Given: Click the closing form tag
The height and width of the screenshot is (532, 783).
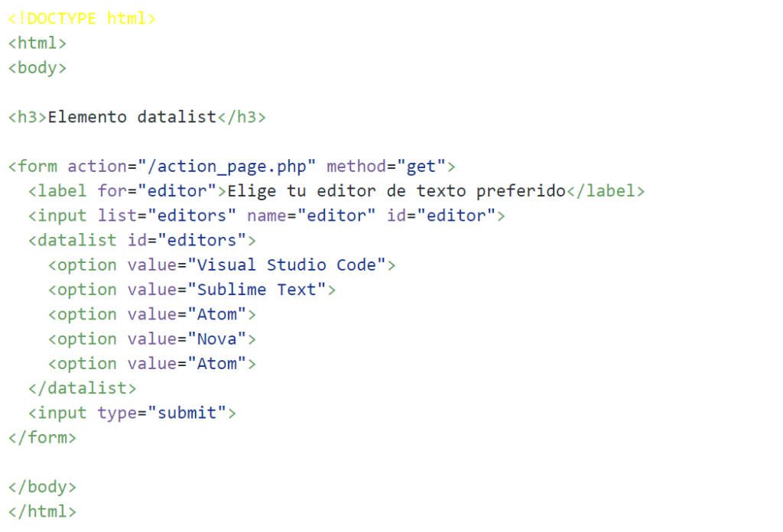Looking at the screenshot, I should (42, 437).
